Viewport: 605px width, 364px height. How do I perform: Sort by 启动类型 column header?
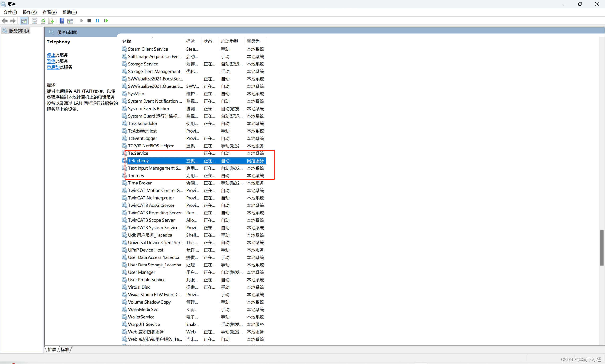(229, 41)
